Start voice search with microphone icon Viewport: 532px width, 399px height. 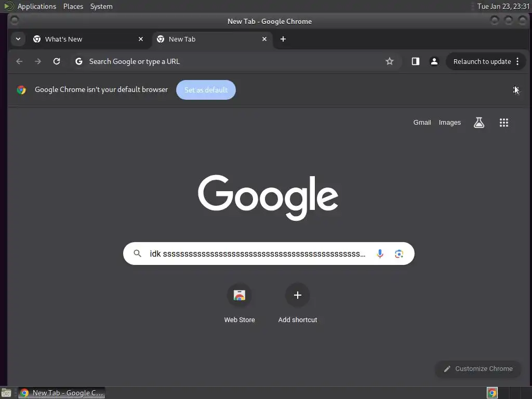pos(380,254)
